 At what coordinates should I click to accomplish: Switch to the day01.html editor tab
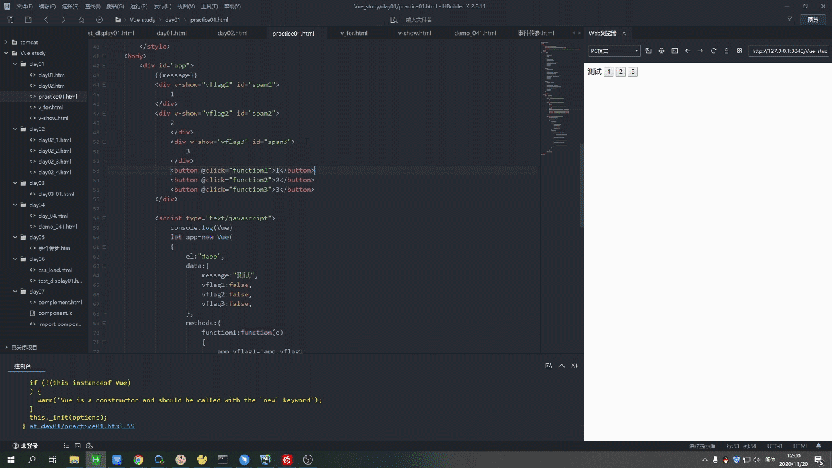point(171,33)
